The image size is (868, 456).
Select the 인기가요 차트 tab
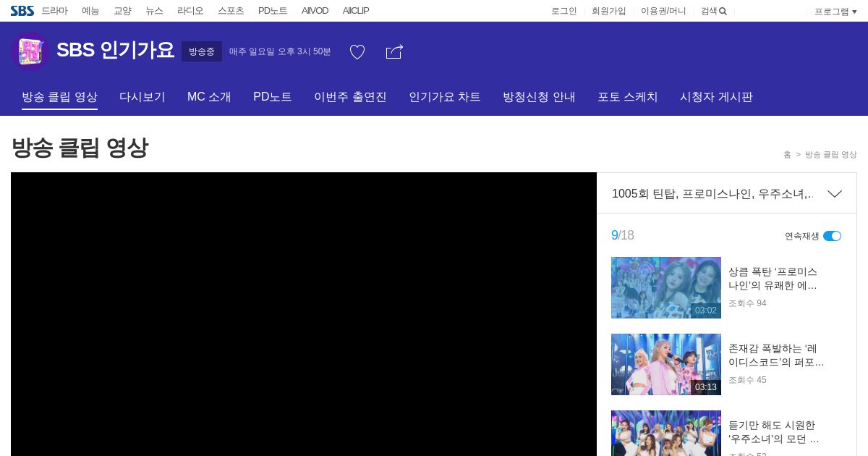445,97
